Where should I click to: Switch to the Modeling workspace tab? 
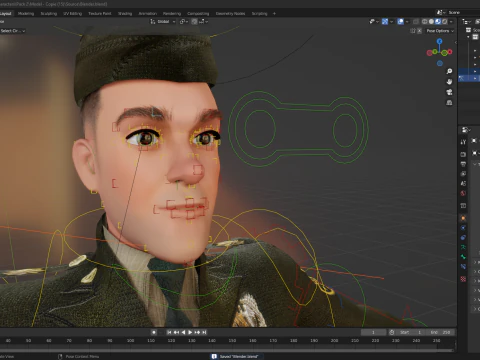(x=26, y=13)
